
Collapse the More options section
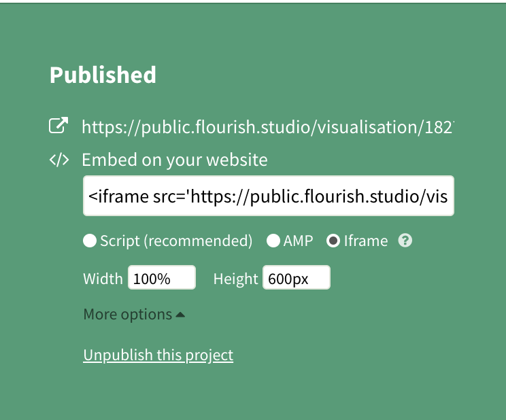point(128,315)
